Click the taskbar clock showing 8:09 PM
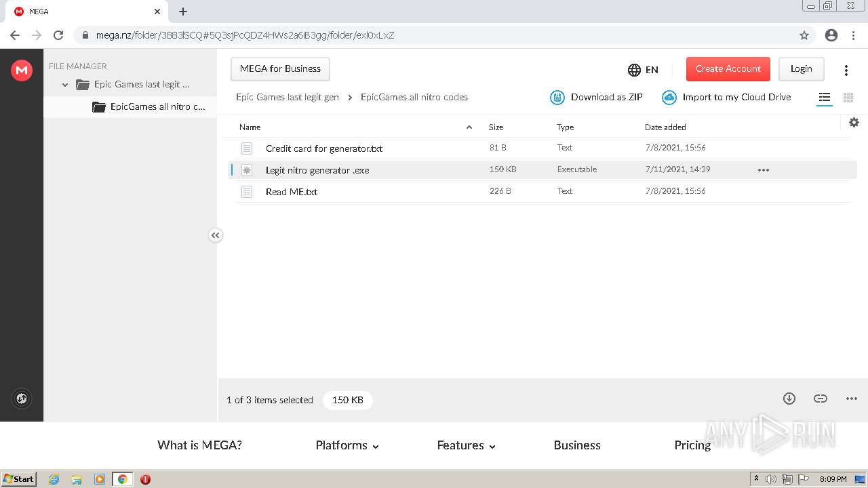 (833, 479)
